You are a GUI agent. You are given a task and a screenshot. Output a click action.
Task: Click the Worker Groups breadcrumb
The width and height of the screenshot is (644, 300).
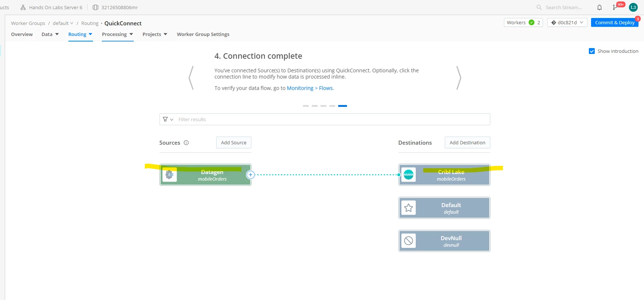(28, 23)
